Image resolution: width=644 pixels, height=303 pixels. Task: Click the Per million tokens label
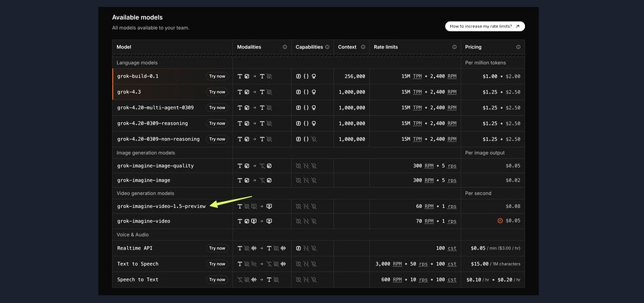click(x=485, y=63)
